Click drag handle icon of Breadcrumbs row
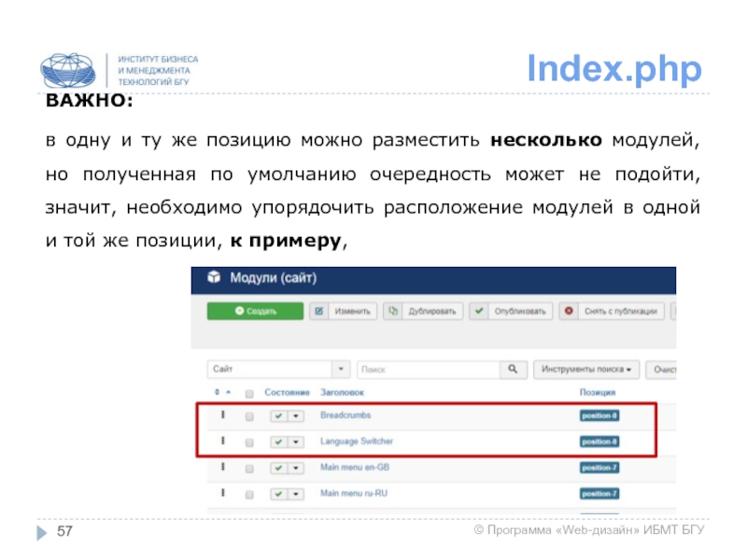The width and height of the screenshot is (747, 560). point(222,414)
